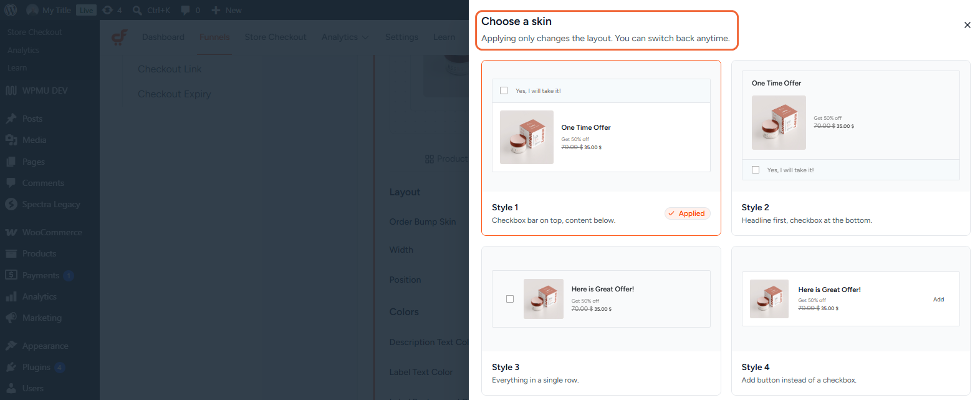The image size is (980, 400).
Task: Go to the Funnels tab
Action: (214, 37)
